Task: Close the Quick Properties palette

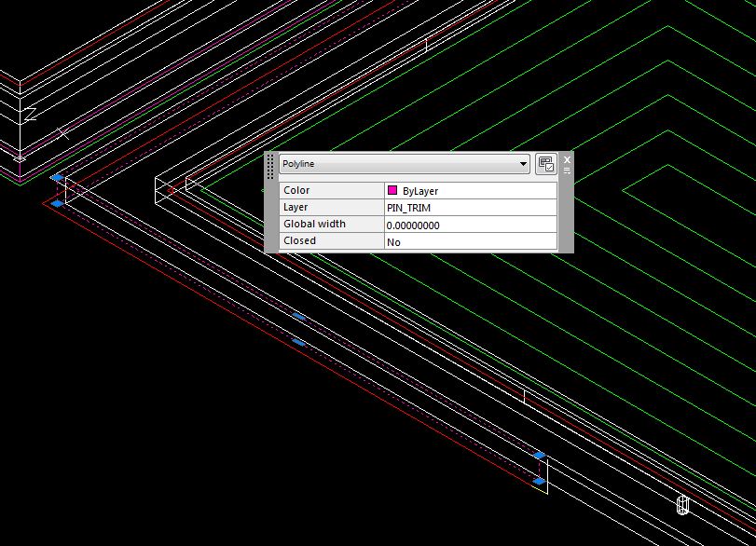Action: pos(567,158)
